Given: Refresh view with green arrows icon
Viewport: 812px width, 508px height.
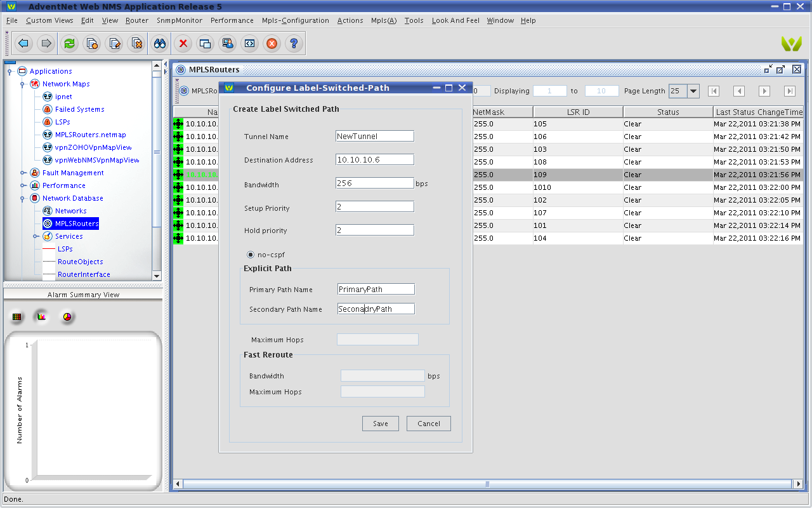Looking at the screenshot, I should click(x=70, y=43).
